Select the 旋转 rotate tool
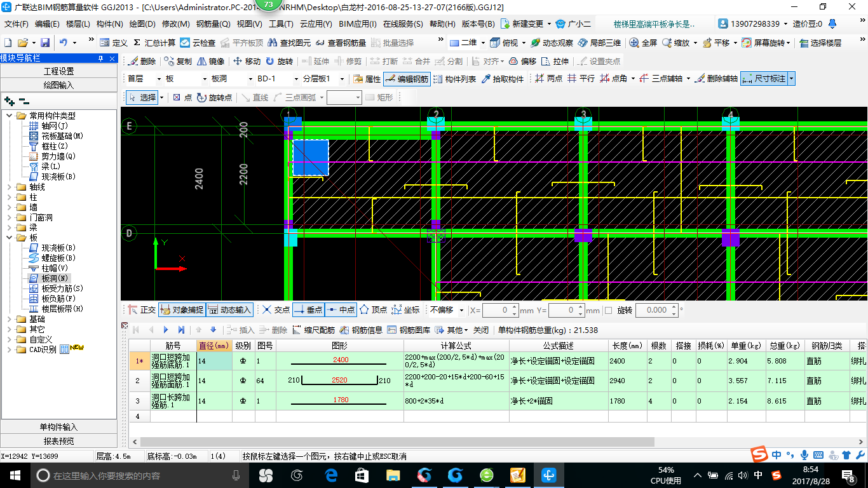 pos(280,61)
